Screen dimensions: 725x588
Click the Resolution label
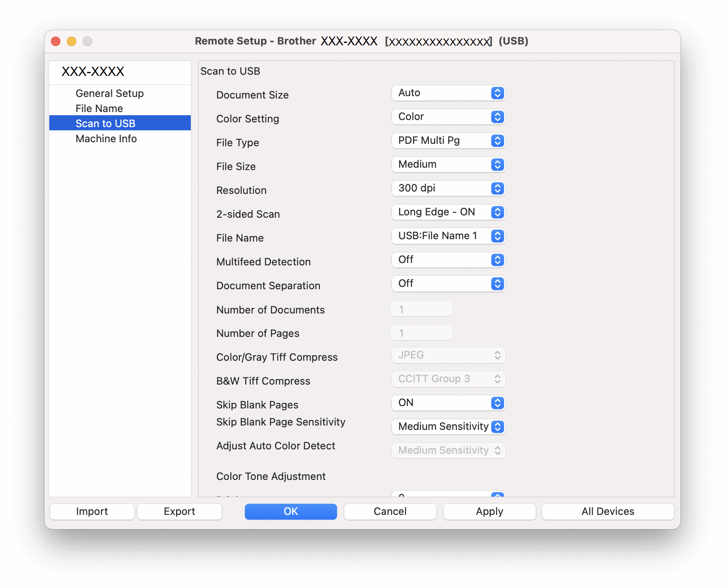(x=241, y=190)
